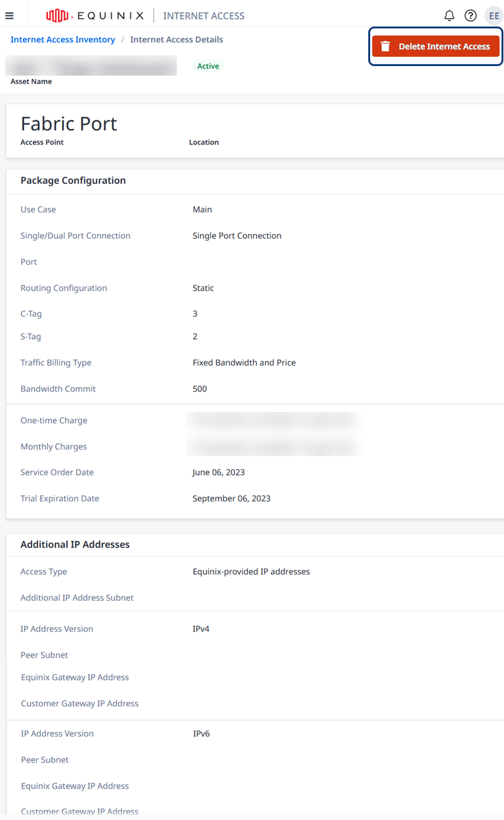Go to Internet Access Inventory breadcrumb

63,40
